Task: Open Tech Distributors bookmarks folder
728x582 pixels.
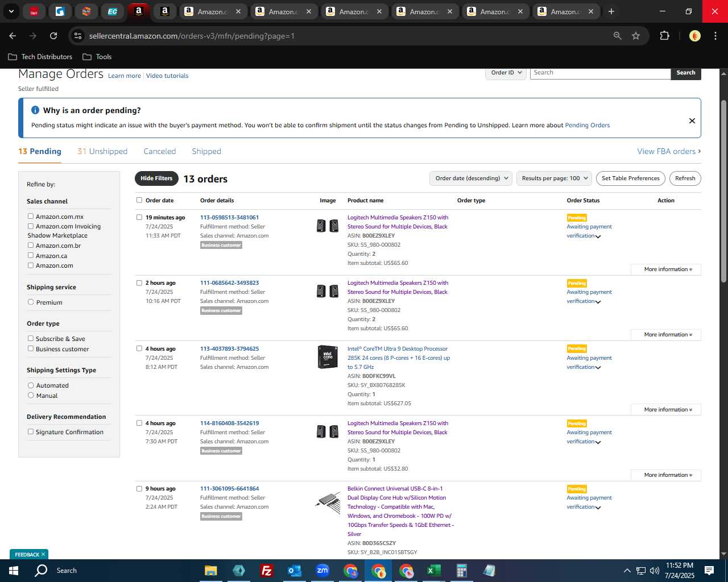Action: pos(40,57)
